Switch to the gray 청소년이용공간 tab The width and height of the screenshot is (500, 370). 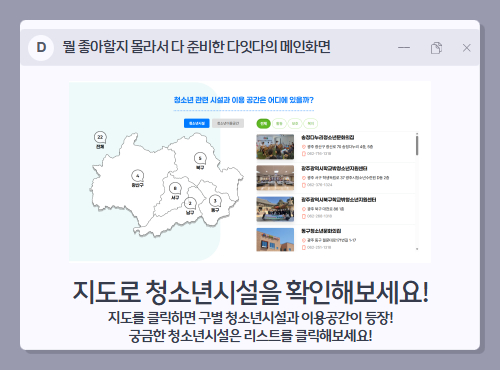click(x=228, y=123)
